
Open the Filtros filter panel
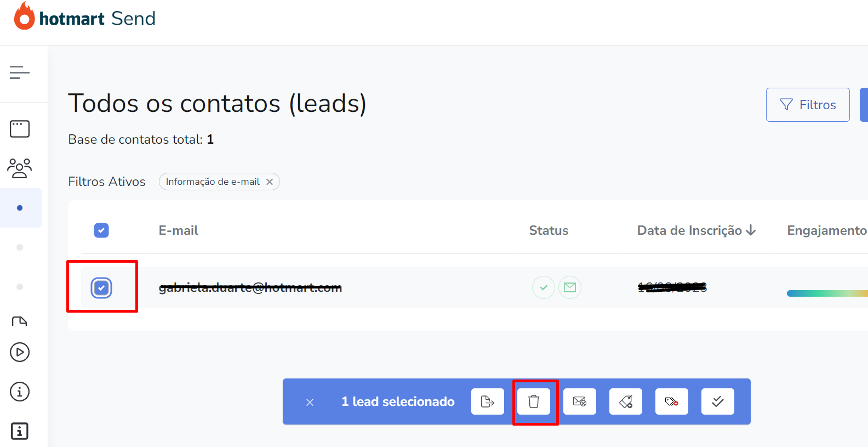(807, 105)
